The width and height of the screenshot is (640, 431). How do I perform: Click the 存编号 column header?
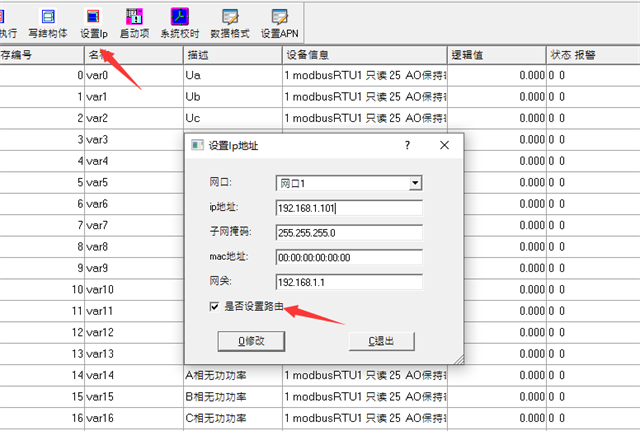click(x=42, y=55)
